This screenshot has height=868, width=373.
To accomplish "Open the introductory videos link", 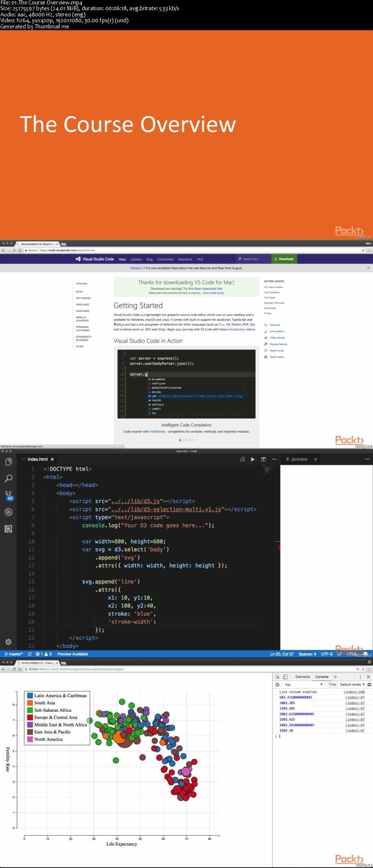I will pyautogui.click(x=241, y=329).
